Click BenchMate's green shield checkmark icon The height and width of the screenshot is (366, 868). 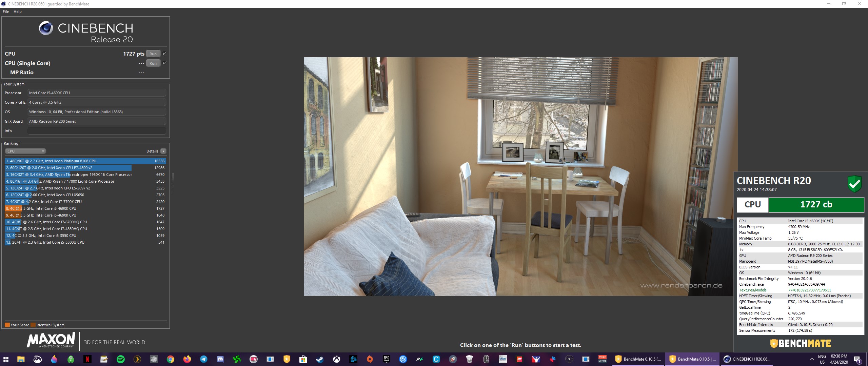(855, 184)
